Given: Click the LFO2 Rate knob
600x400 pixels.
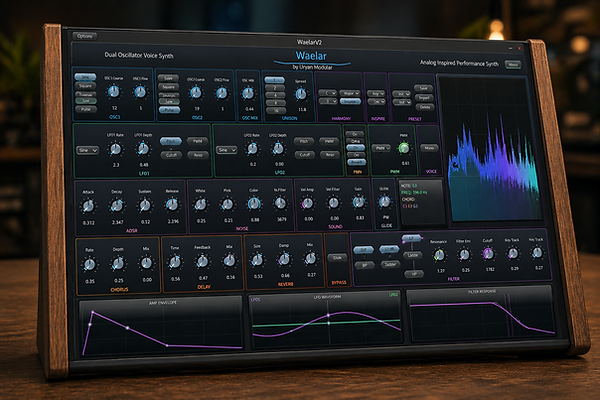Looking at the screenshot, I should (253, 149).
